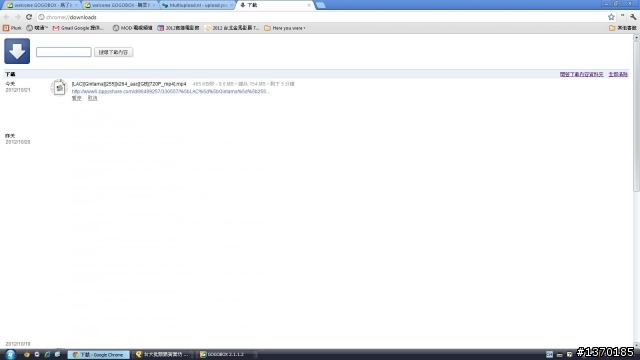Close the Multiupload.nl tab
Image resolution: width=640 pixels, height=360 pixels.
(x=231, y=5)
